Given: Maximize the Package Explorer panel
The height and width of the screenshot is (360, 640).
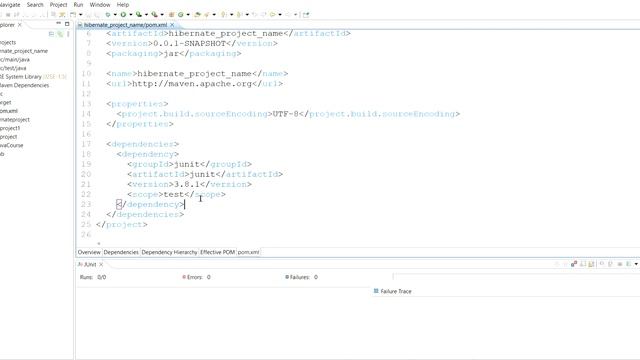Looking at the screenshot, I should pos(67,24).
